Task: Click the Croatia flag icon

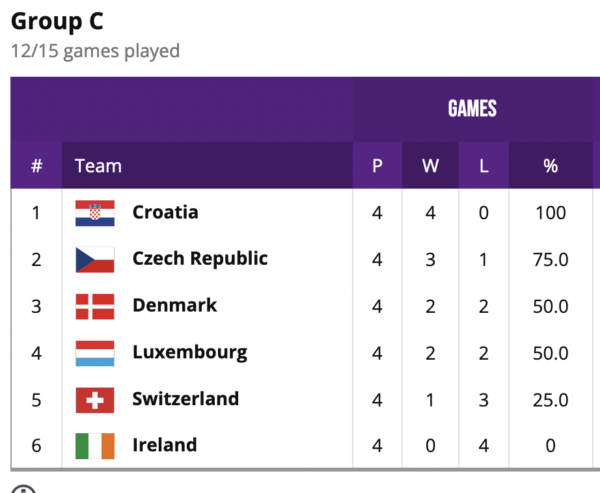Action: (95, 213)
